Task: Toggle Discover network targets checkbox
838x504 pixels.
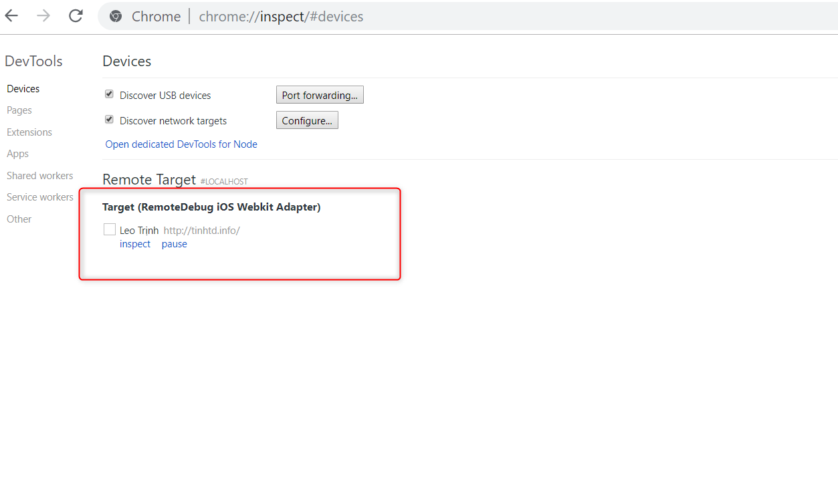Action: pos(109,120)
